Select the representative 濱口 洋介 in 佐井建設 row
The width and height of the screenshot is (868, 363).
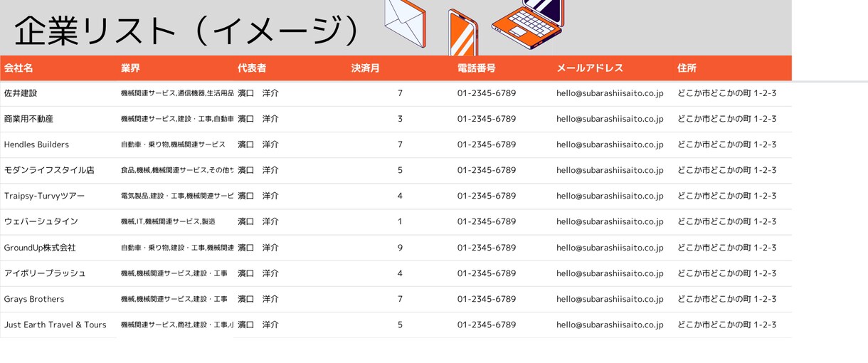[258, 93]
